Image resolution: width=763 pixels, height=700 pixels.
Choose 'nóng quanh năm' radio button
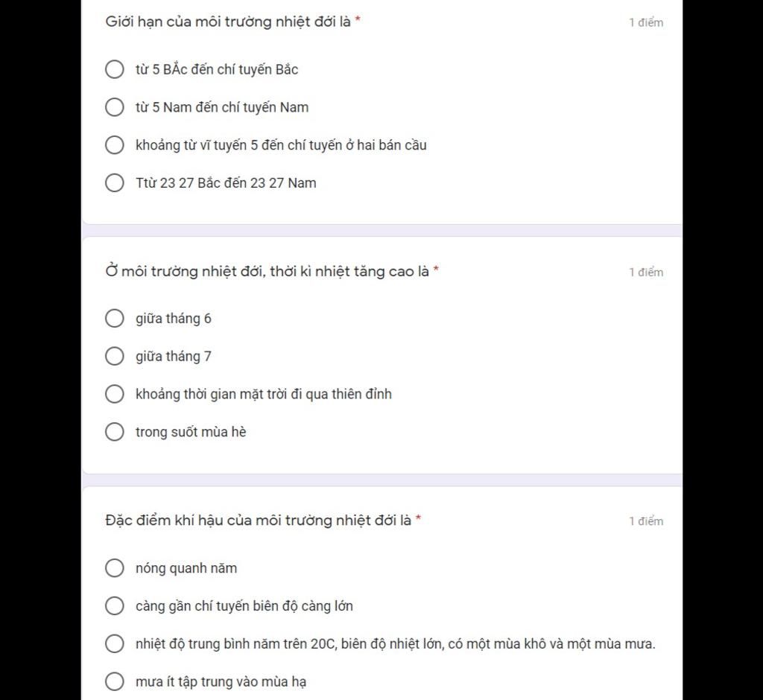click(x=114, y=567)
